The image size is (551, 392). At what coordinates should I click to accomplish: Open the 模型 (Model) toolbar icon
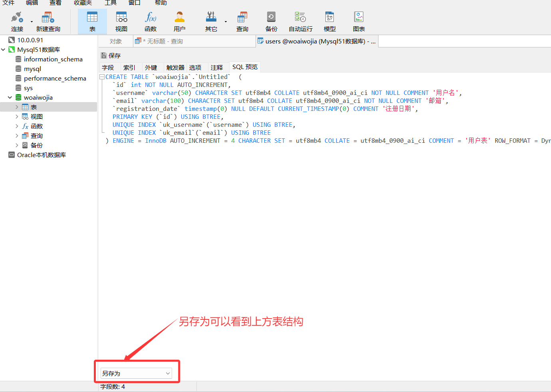click(329, 22)
